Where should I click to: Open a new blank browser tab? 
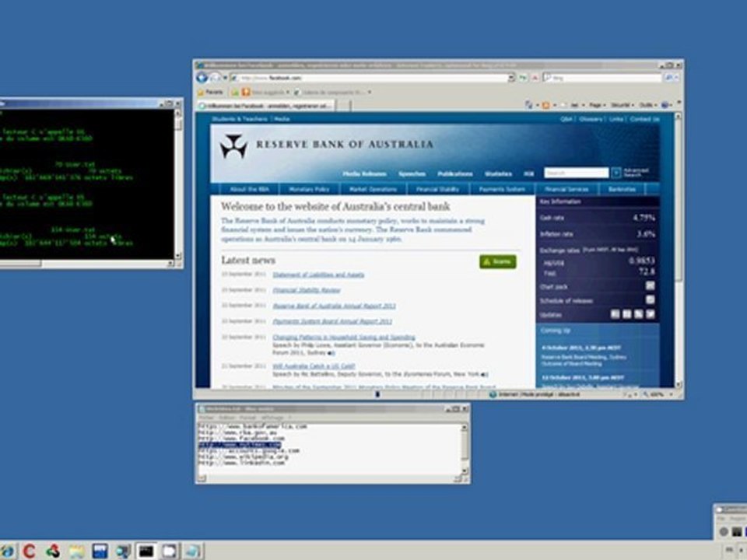(343, 106)
